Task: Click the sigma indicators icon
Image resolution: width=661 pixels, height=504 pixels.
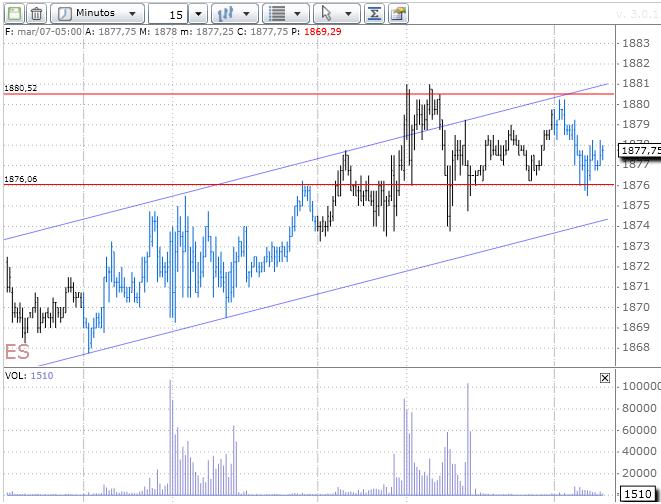Action: [x=374, y=13]
